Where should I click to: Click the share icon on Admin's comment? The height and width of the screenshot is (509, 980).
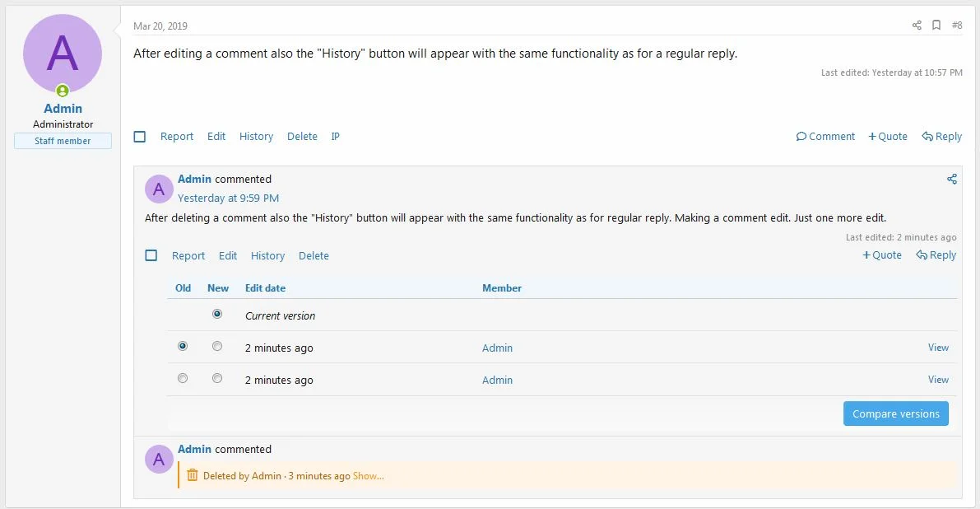951,179
